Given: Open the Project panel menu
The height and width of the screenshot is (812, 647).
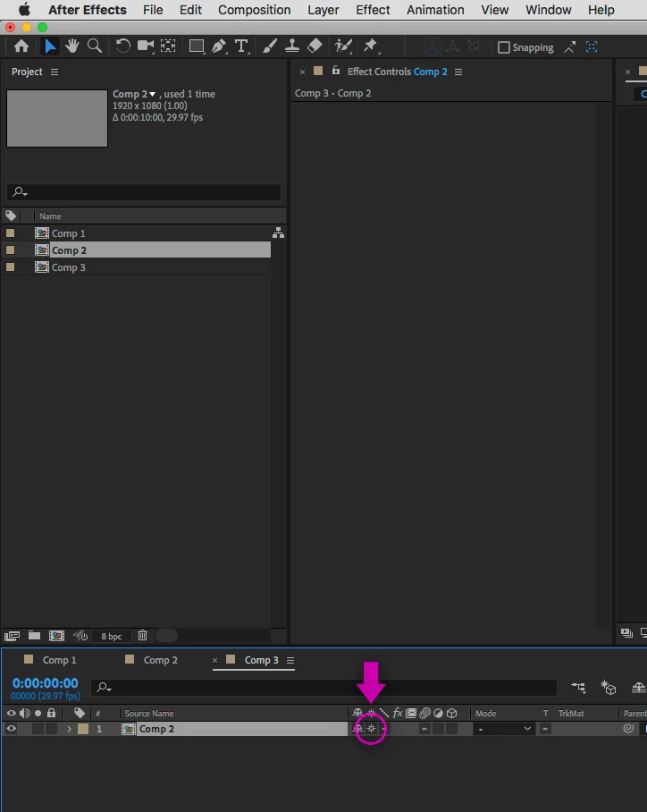Looking at the screenshot, I should [55, 72].
